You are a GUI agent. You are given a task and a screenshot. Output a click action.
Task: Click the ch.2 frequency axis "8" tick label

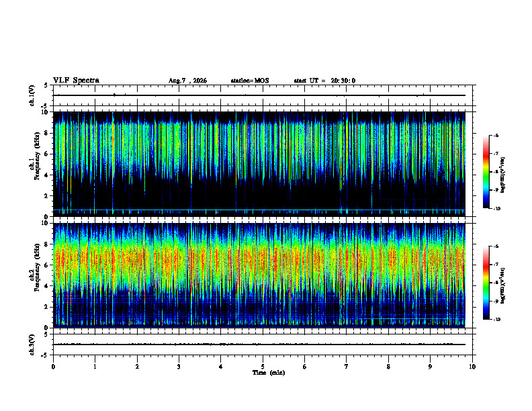(x=47, y=244)
